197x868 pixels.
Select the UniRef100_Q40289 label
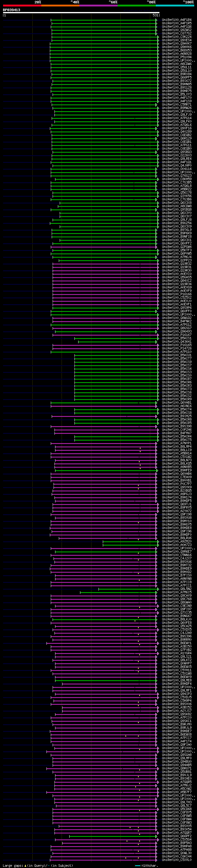point(177,132)
